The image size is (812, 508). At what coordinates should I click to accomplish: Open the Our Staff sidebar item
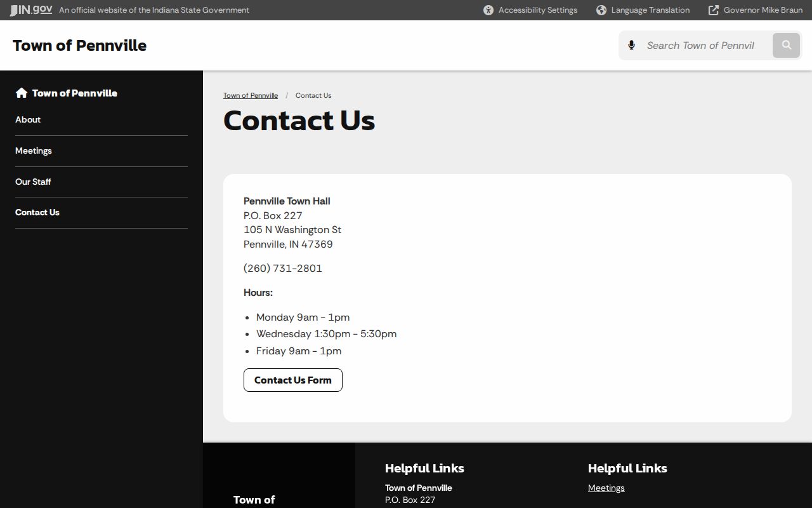(x=101, y=182)
